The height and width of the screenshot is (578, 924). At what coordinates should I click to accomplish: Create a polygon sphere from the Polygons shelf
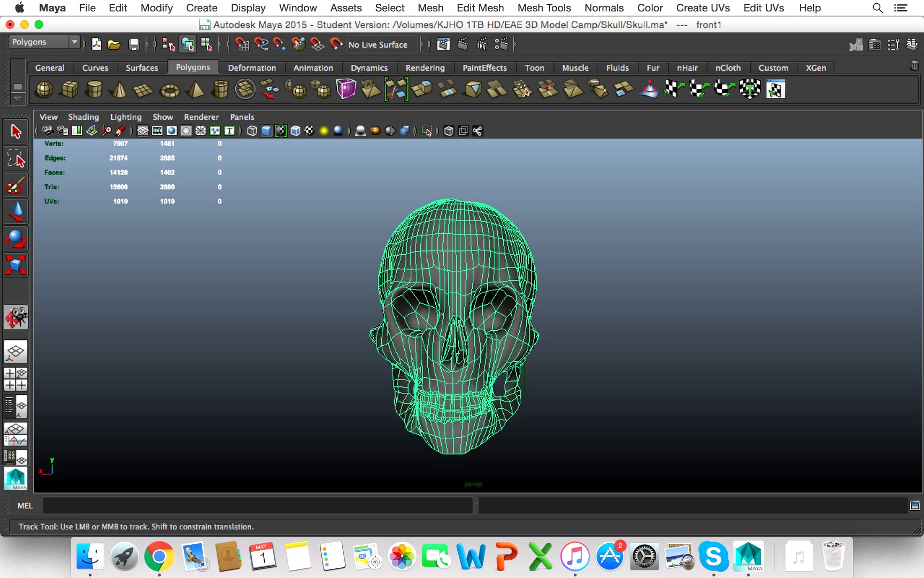44,89
